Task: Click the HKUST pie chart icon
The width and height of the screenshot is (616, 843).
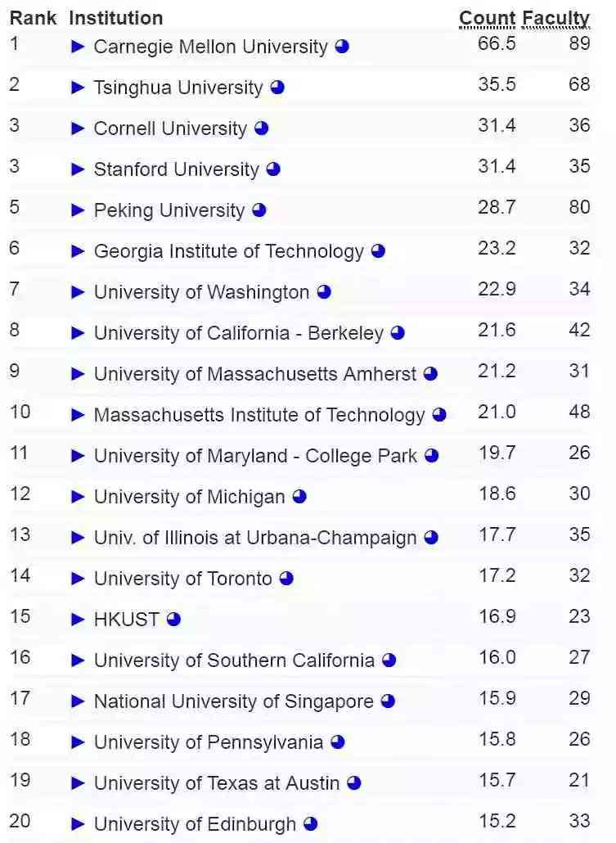Action: tap(173, 620)
